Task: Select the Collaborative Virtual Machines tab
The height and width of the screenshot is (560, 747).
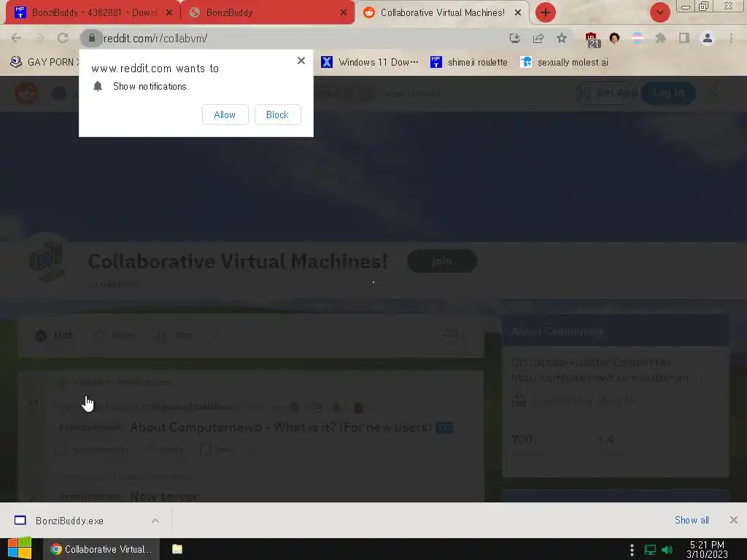Action: (441, 13)
